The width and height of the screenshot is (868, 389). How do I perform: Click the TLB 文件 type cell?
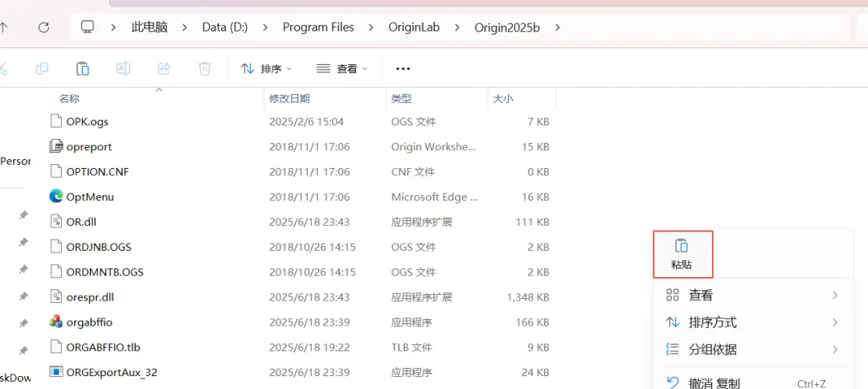tap(411, 347)
